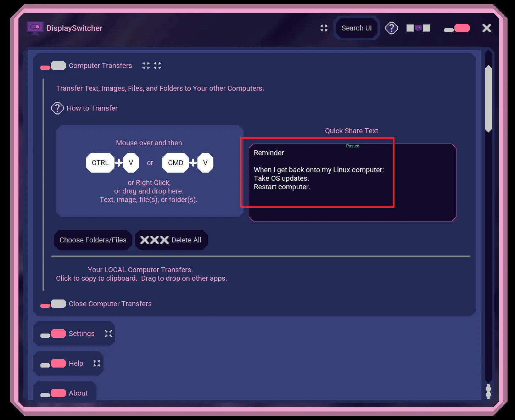515x420 pixels.
Task: Click the Delete All button label
Action: pyautogui.click(x=186, y=240)
